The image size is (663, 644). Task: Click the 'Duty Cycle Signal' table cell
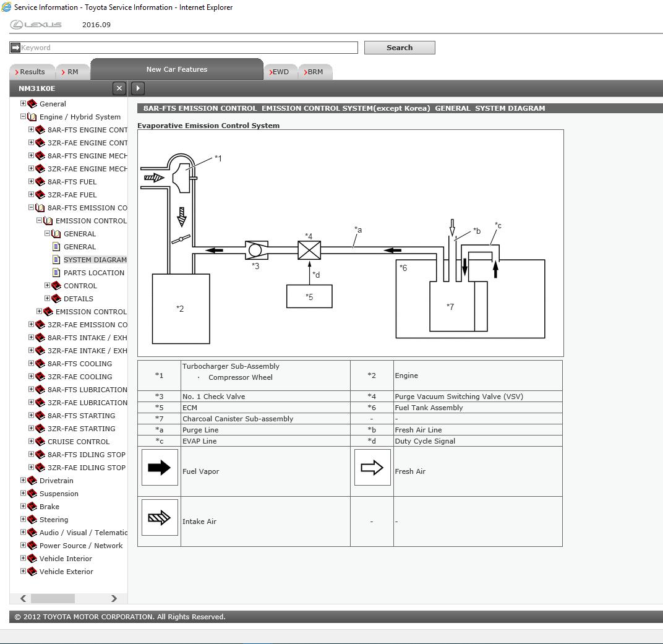478,440
